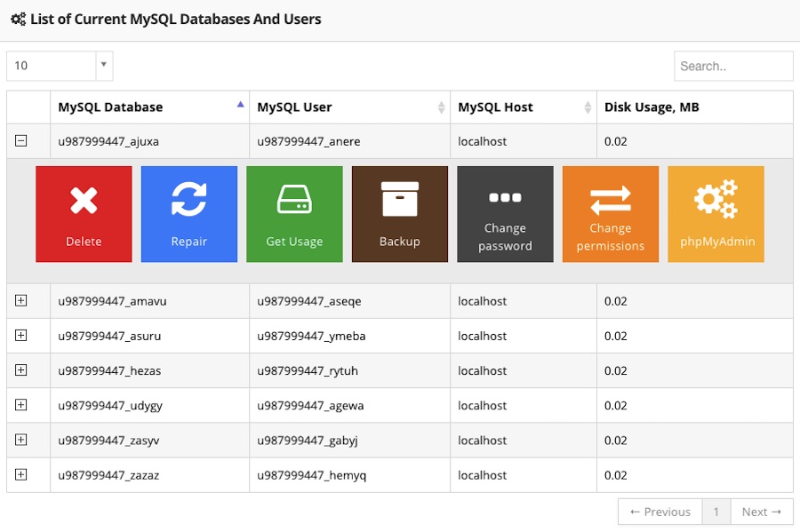The width and height of the screenshot is (800, 532).
Task: Go to the Next page
Action: 762,512
